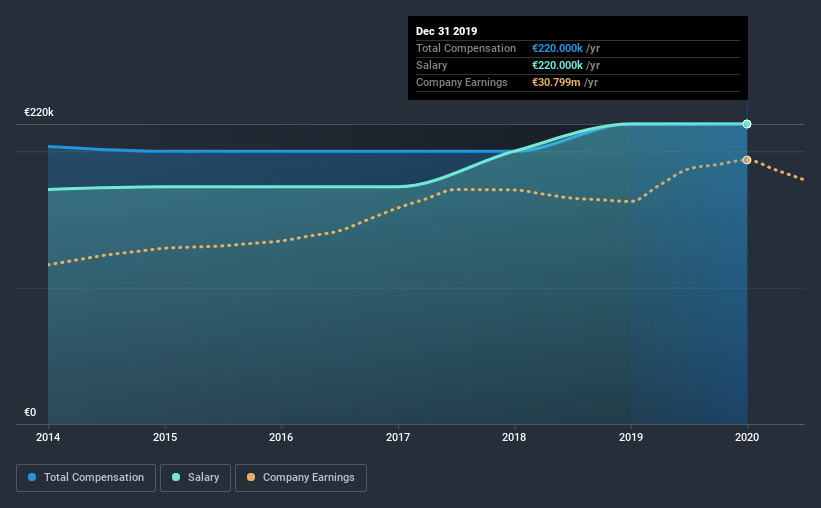Click the tooltip Company Earnings row label
The image size is (821, 508).
(x=462, y=82)
